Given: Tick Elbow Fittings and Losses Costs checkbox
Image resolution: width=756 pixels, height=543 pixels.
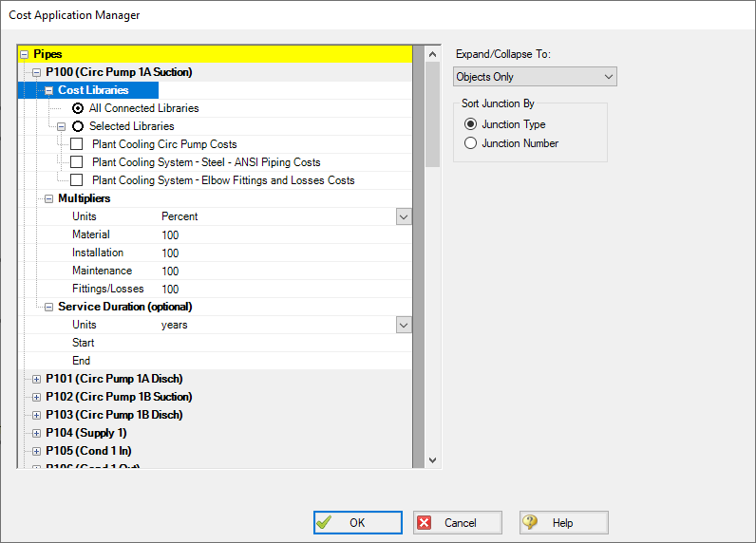Looking at the screenshot, I should click(x=77, y=180).
